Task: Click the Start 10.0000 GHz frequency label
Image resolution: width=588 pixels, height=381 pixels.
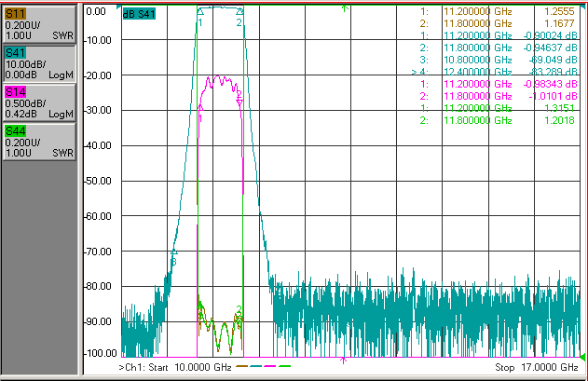Action: pyautogui.click(x=190, y=367)
